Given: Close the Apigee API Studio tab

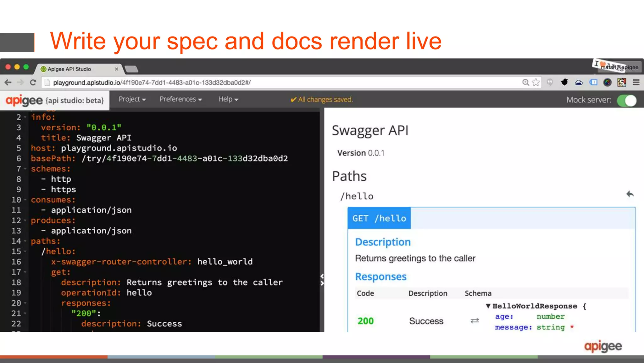Looking at the screenshot, I should tap(116, 69).
